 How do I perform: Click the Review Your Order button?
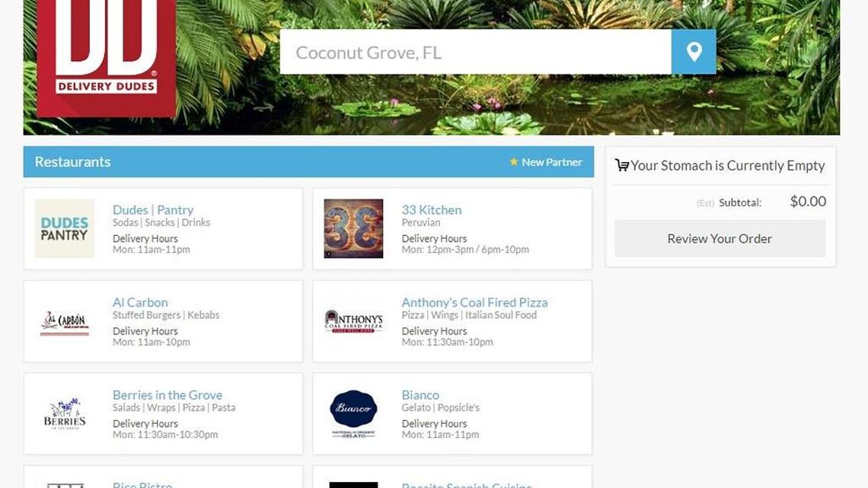tap(720, 238)
